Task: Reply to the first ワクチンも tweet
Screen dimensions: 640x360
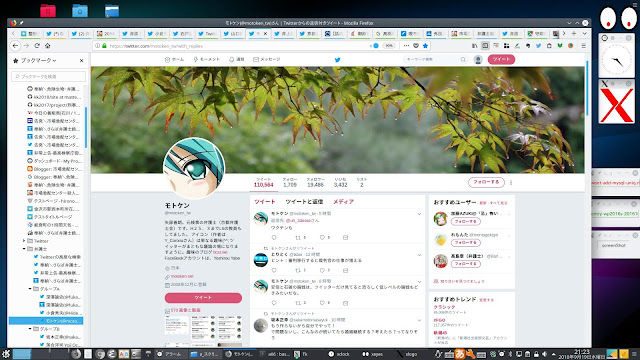Action: [x=274, y=238]
